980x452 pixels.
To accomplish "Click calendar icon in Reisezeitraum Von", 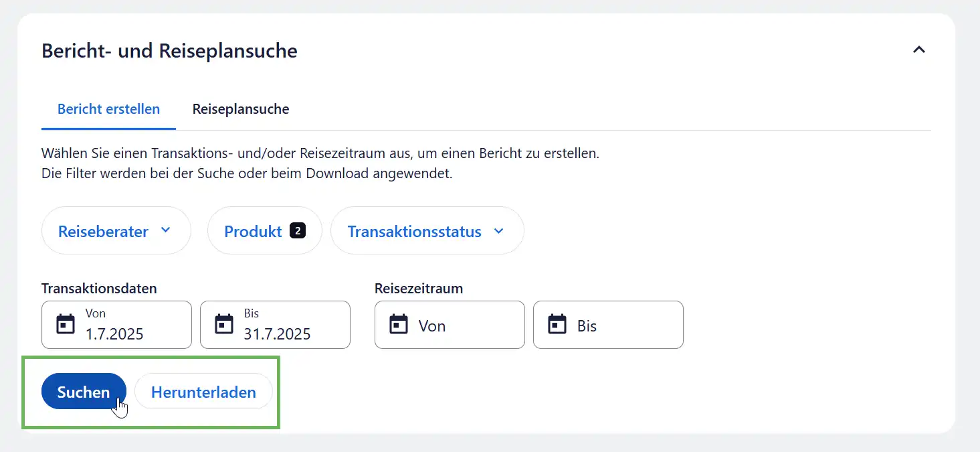I will (399, 325).
